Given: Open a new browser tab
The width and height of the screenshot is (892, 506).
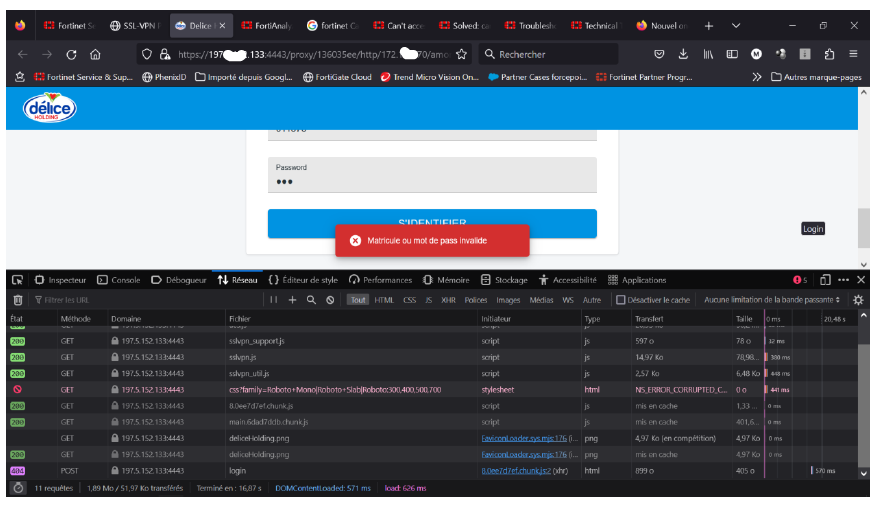Looking at the screenshot, I should click(709, 26).
